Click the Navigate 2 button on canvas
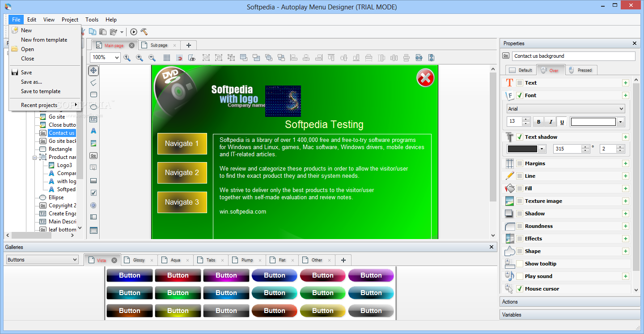 click(x=182, y=173)
